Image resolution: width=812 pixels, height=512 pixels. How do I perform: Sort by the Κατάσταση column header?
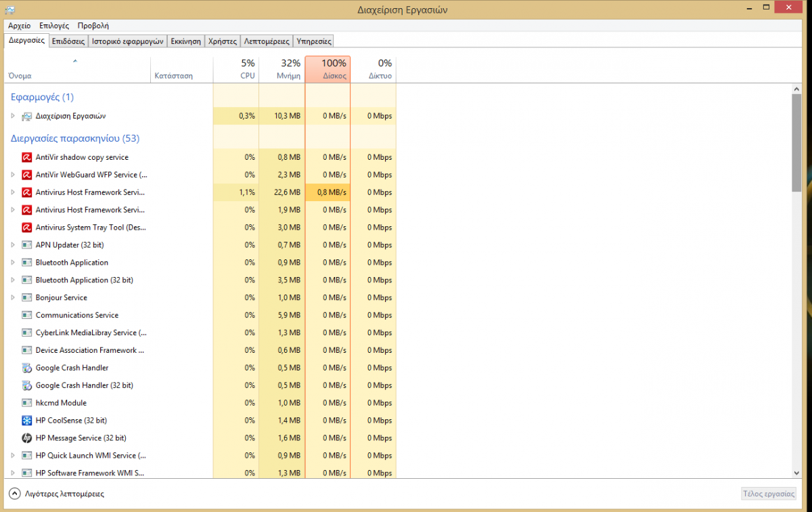181,69
